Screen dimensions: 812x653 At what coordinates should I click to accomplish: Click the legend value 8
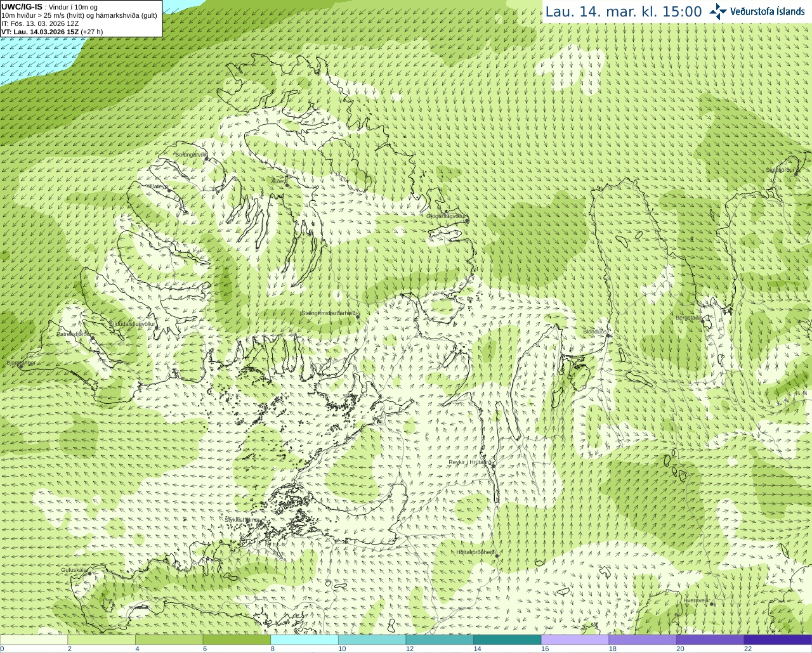coord(272,649)
